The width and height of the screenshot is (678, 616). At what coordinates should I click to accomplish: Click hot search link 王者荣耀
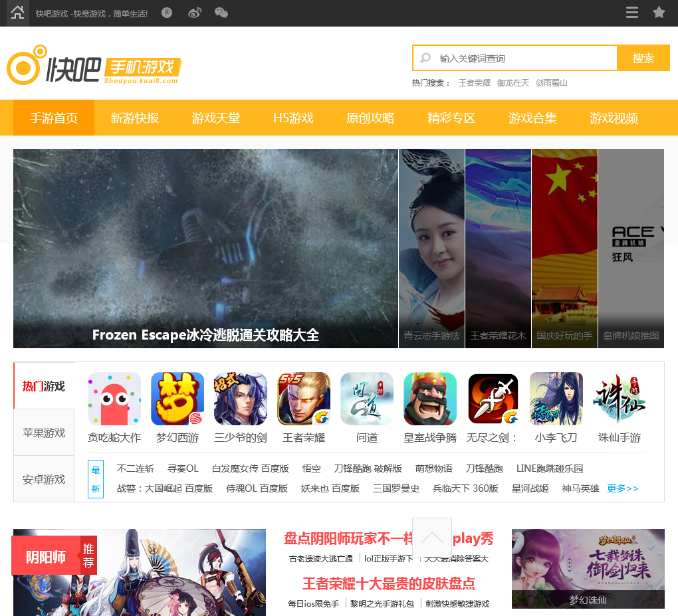[475, 82]
